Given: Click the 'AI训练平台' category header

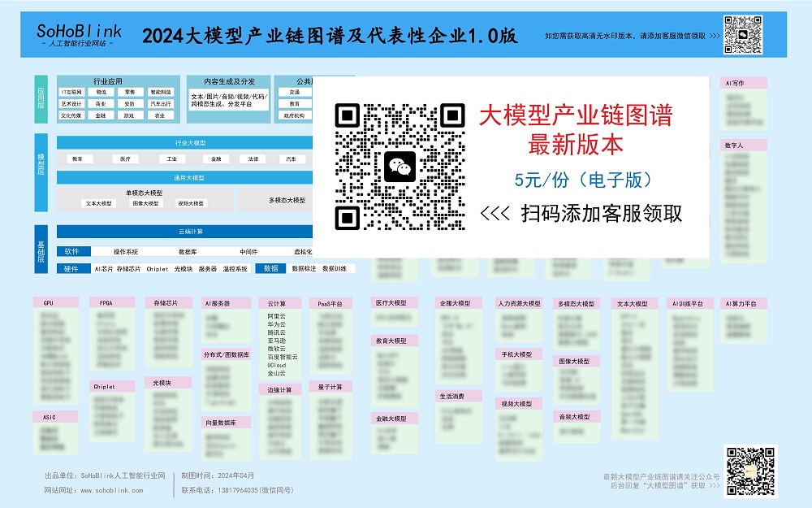Looking at the screenshot, I should [x=690, y=304].
